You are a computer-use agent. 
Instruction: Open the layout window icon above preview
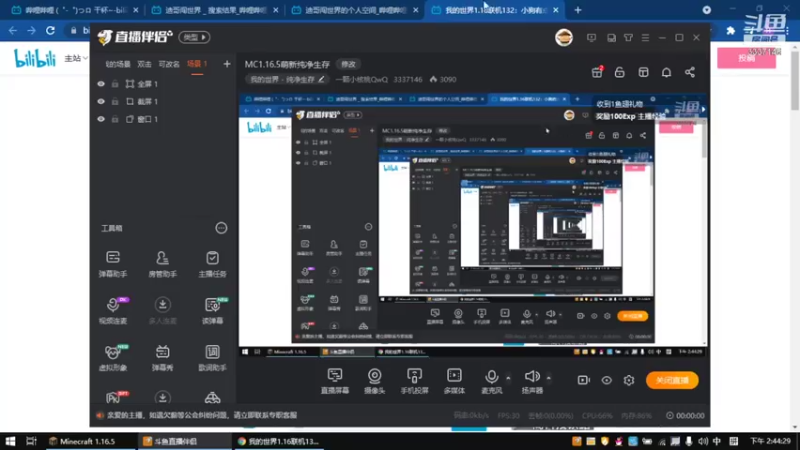[643, 72]
